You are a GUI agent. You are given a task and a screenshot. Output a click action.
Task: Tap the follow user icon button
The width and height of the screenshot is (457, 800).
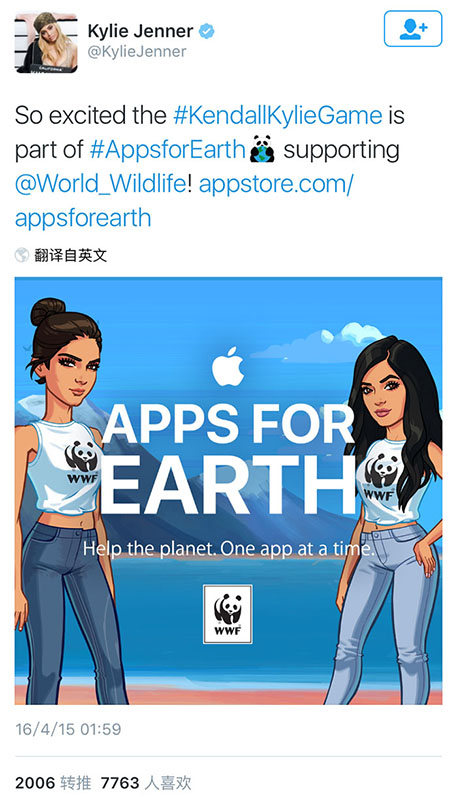pyautogui.click(x=413, y=29)
